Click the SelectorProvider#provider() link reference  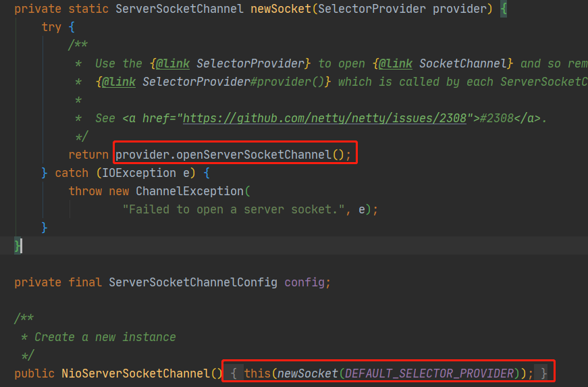[x=214, y=82]
